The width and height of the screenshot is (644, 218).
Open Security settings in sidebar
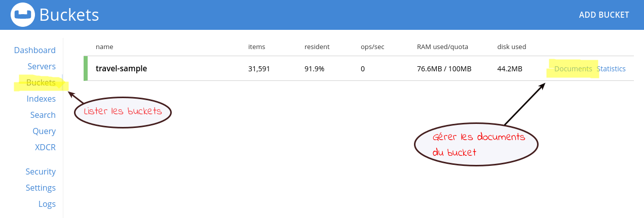pos(41,171)
